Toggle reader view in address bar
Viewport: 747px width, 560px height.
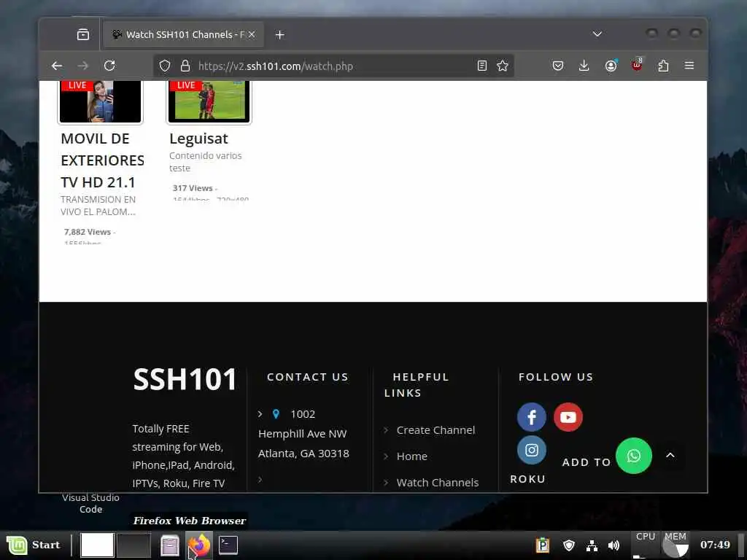tap(482, 66)
